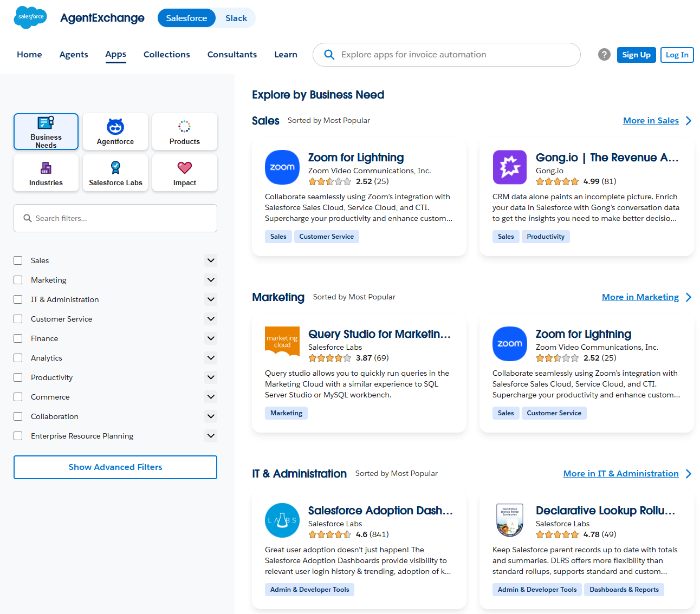Switch to the Slack marketplace toggle

pos(236,18)
